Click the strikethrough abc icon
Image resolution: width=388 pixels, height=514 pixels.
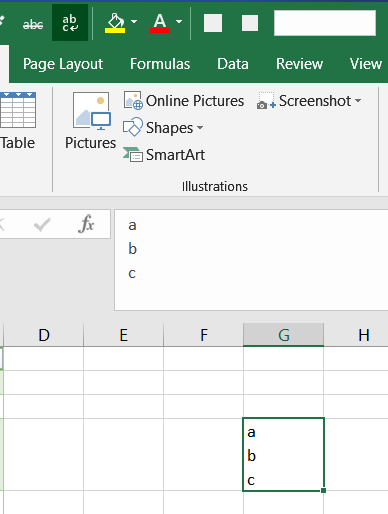[33, 23]
